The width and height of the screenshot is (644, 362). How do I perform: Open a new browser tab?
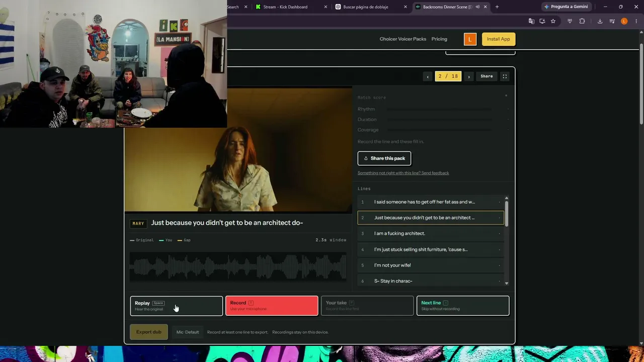[497, 7]
